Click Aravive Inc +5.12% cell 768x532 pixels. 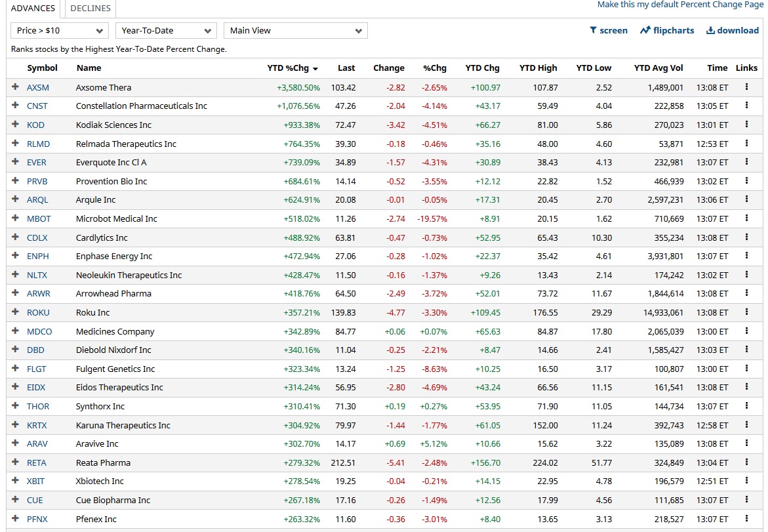(434, 444)
